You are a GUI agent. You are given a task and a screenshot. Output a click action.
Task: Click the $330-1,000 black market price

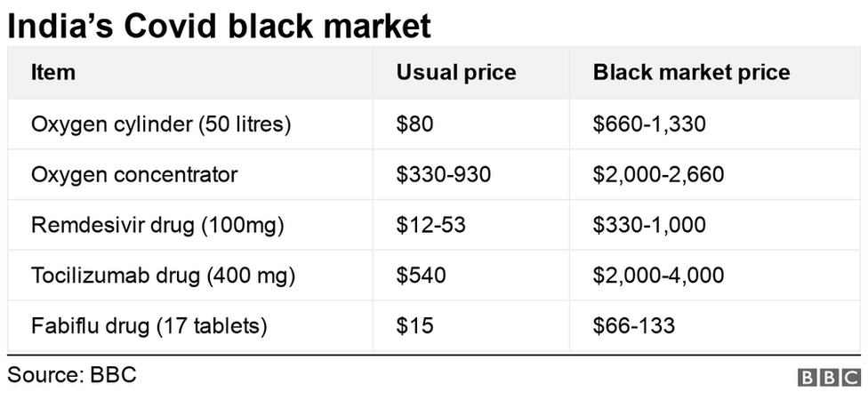pos(649,225)
